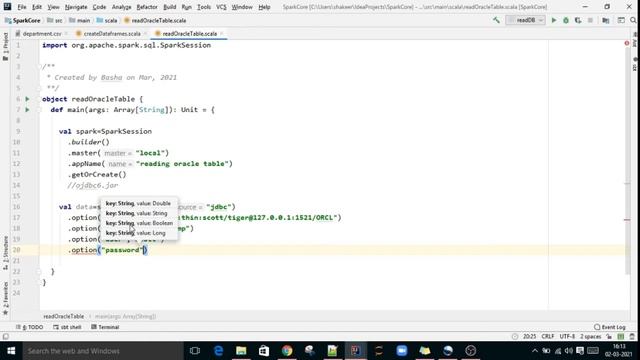This screenshot has height=360, width=640.
Task: Open the Structure tool window sidebar
Action: 5,252
